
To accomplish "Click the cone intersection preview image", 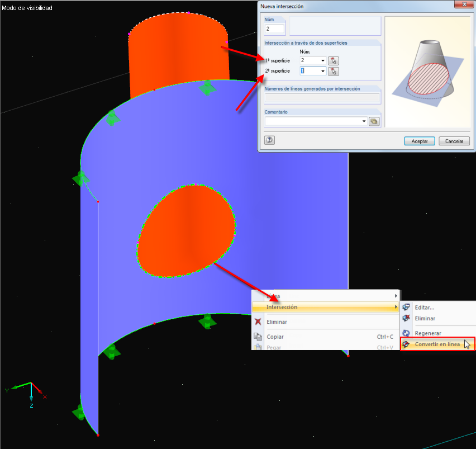I will pos(428,72).
